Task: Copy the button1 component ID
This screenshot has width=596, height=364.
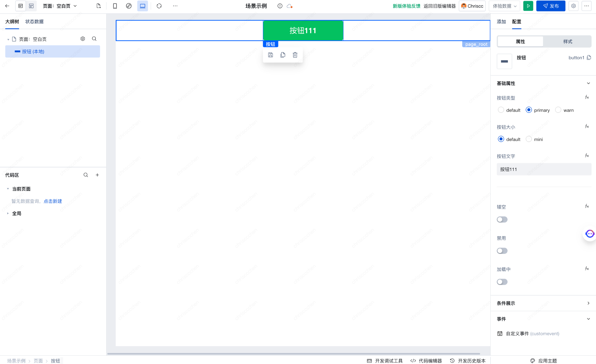Action: [589, 58]
